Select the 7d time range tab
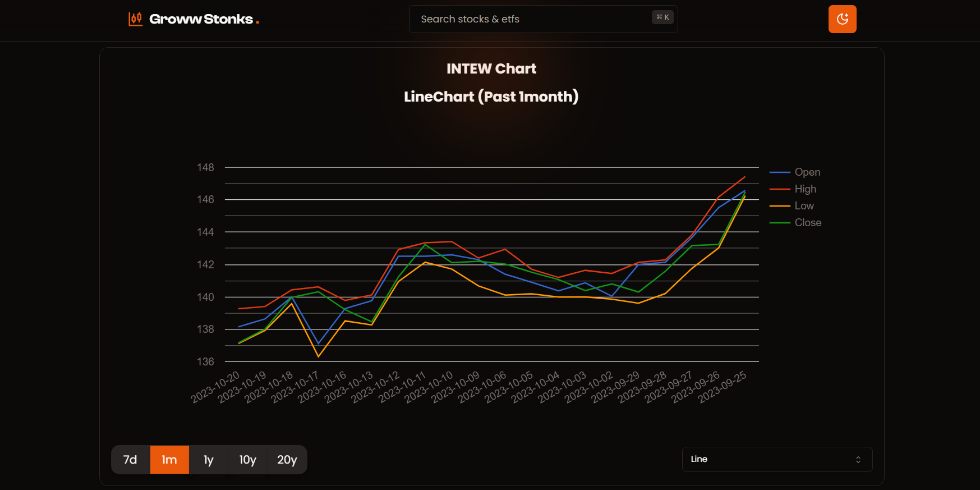Screen dimensions: 980x490 pyautogui.click(x=130, y=460)
